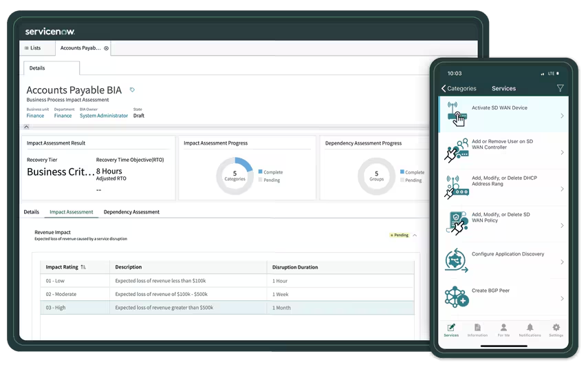Image resolution: width=588 pixels, height=367 pixels.
Task: Open Notifications bell in phone bottom bar
Action: coord(530,330)
